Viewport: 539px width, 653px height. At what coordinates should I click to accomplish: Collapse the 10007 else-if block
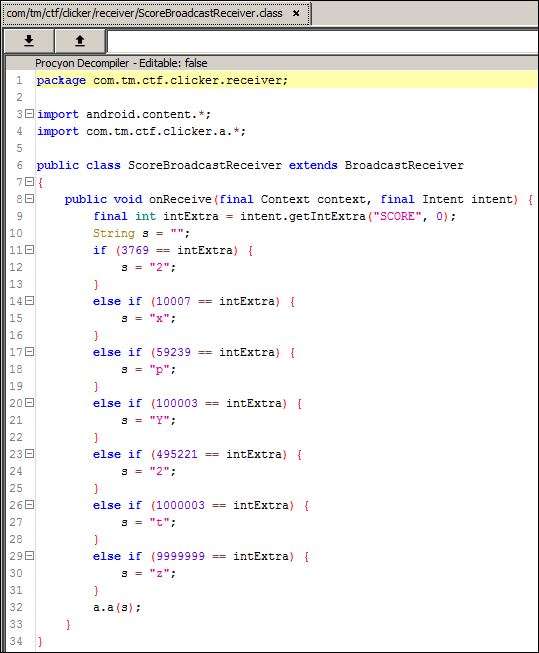[x=29, y=301]
